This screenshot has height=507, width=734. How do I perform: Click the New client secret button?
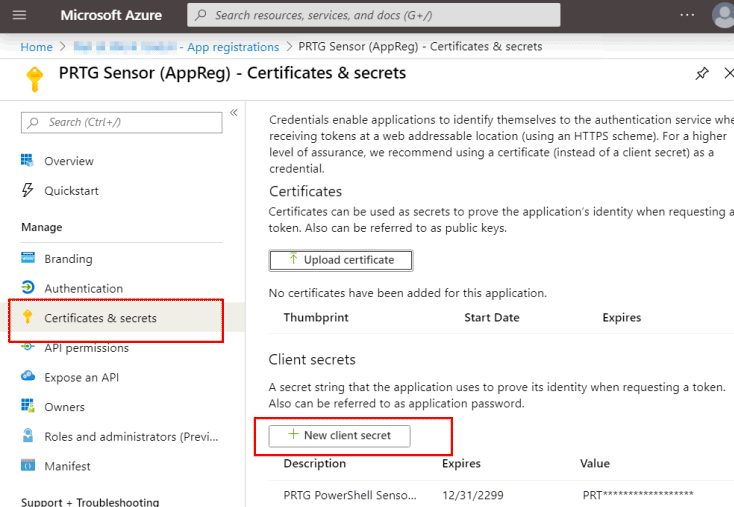339,436
